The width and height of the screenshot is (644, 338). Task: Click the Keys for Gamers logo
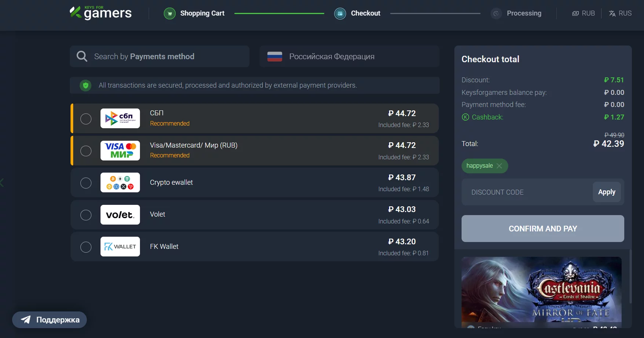point(101,13)
